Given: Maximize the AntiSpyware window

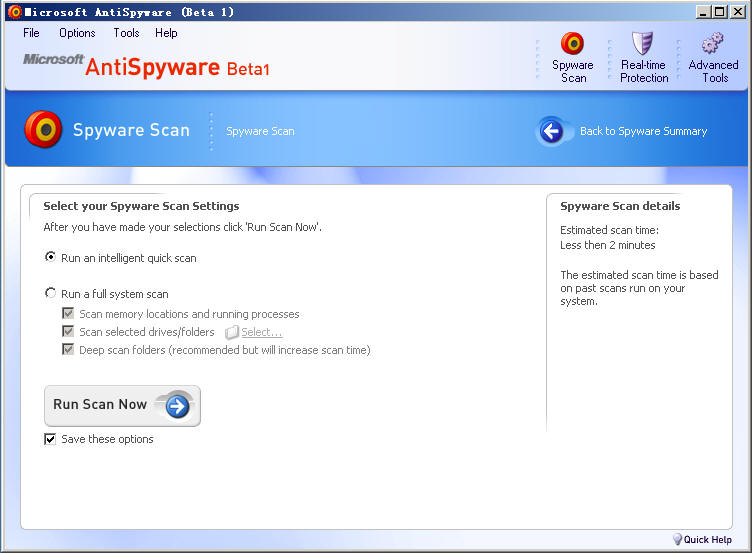Looking at the screenshot, I should [720, 12].
